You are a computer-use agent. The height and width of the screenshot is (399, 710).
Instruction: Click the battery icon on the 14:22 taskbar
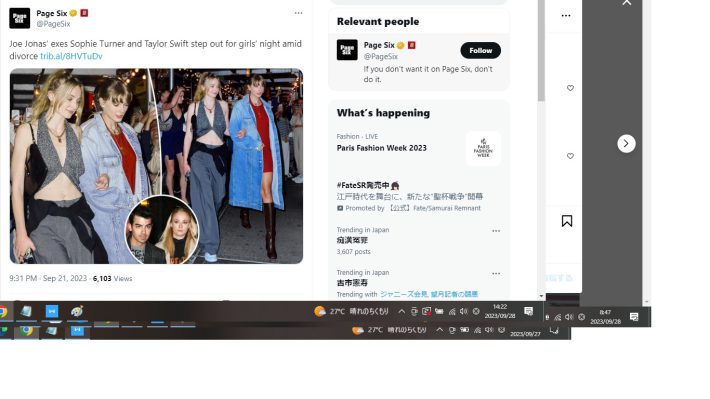coord(439,312)
